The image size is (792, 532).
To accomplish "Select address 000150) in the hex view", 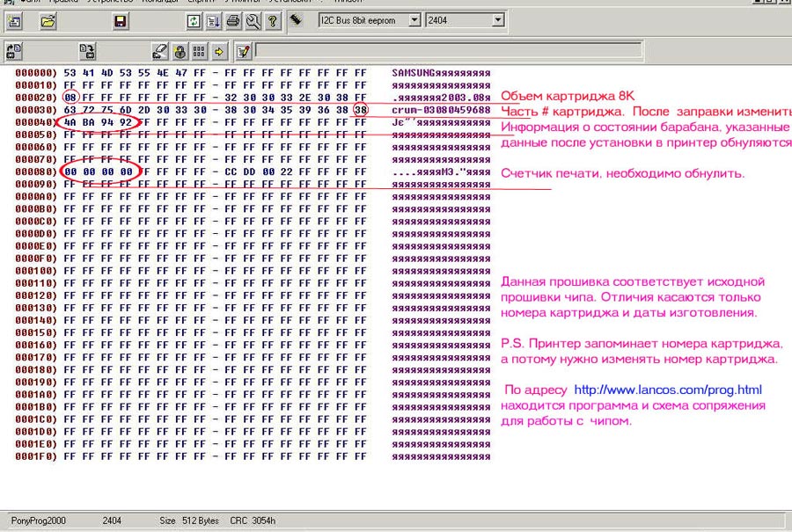I will 36,332.
